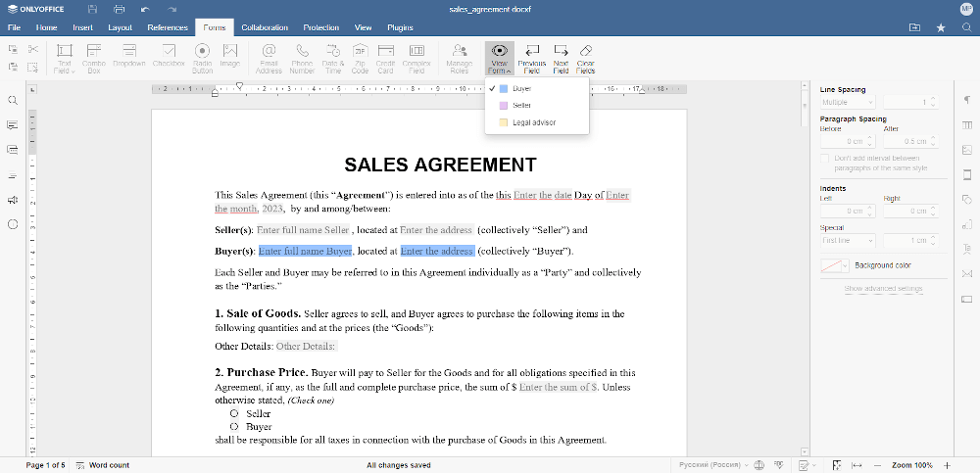Open the search panel in left sidebar
The height and width of the screenshot is (473, 980).
(13, 101)
